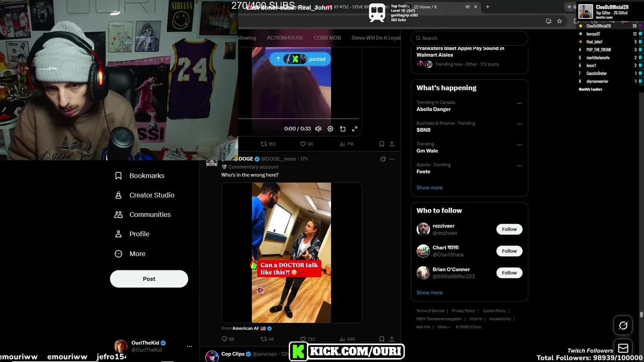Open the Gm Wale trending topic
Image resolution: width=644 pixels, height=362 pixels.
pyautogui.click(x=427, y=151)
